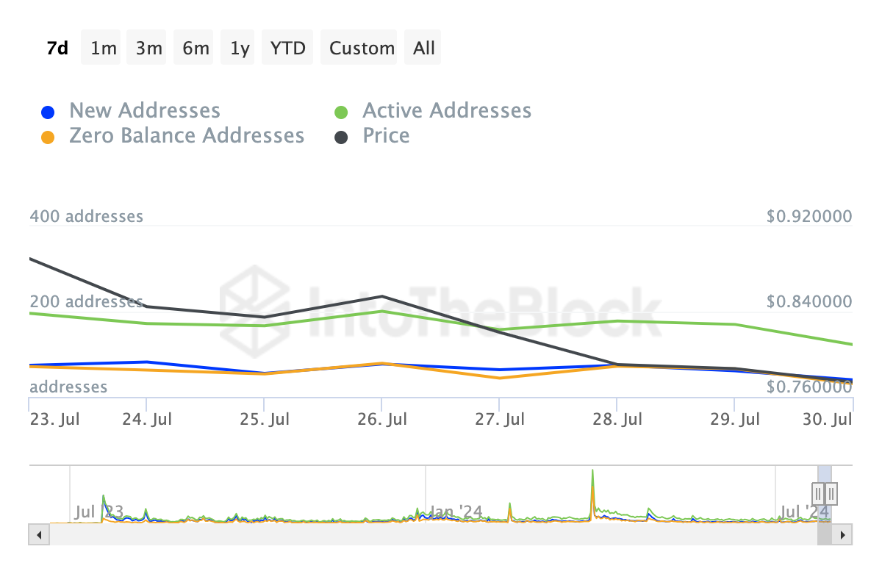Click the navigator scrollbar right arrow
882x588 pixels.
(x=843, y=534)
